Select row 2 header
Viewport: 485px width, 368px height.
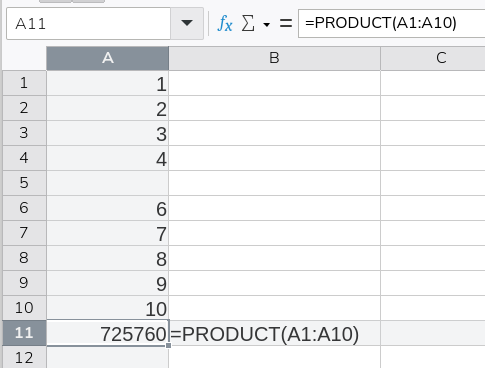(x=24, y=108)
